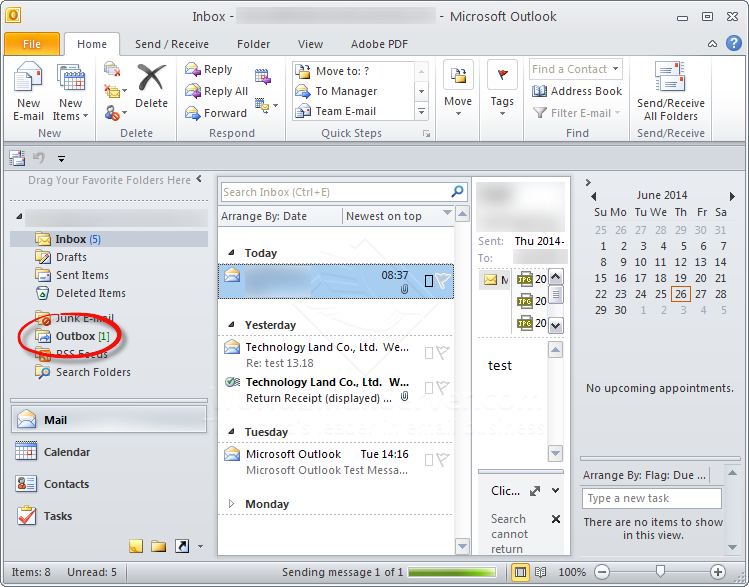Switch to Reading view in status bar
The image size is (749, 587).
pos(541,572)
